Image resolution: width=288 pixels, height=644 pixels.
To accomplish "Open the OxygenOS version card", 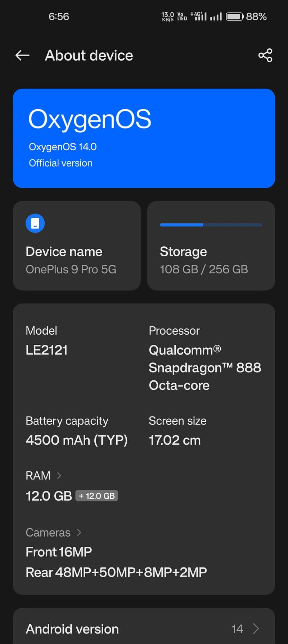I will pos(144,138).
